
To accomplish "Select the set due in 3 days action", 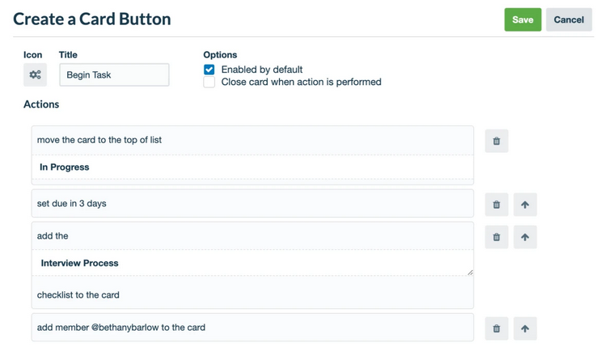I will coord(252,204).
